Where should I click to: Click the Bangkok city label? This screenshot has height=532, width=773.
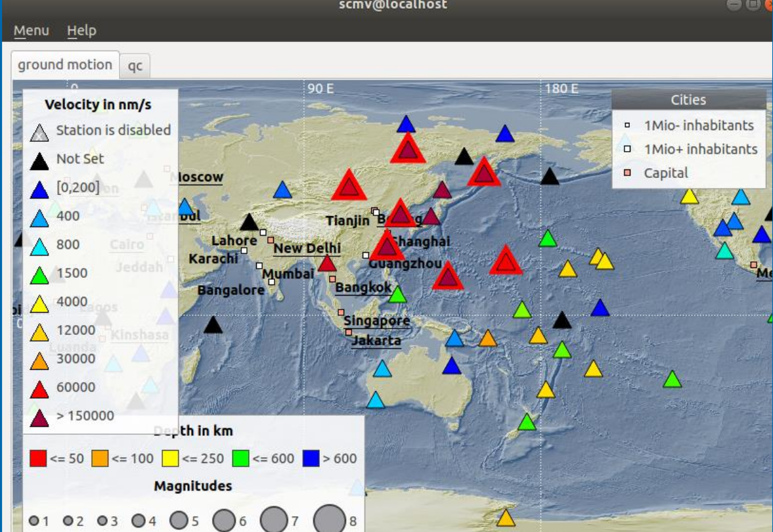(363, 287)
